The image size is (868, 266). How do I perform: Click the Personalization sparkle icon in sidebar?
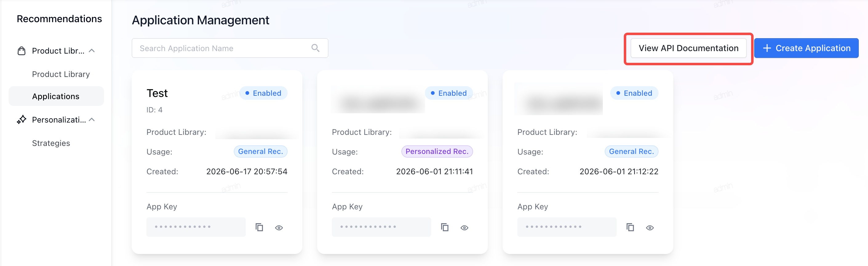point(22,120)
